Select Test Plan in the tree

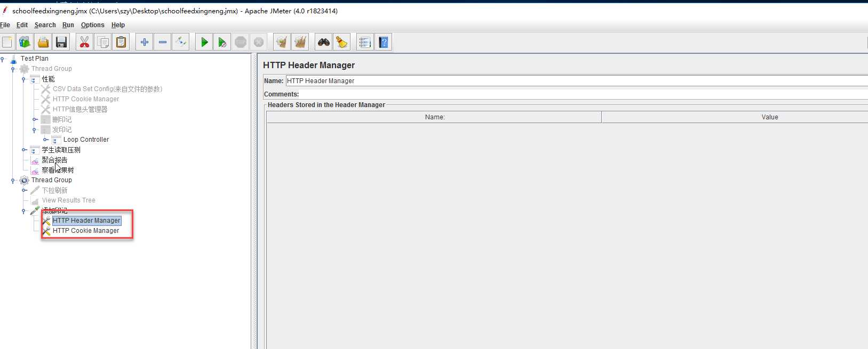click(x=34, y=59)
